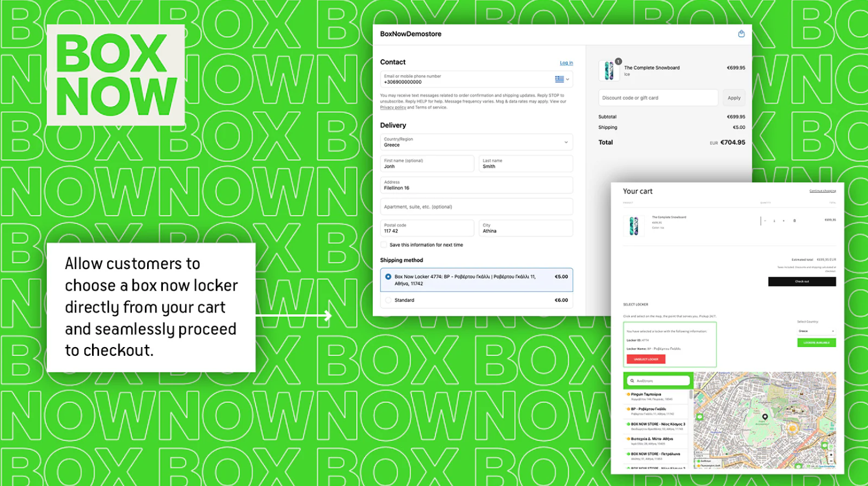Click the Continue shopping link in cart
This screenshot has height=486, width=868.
(822, 191)
